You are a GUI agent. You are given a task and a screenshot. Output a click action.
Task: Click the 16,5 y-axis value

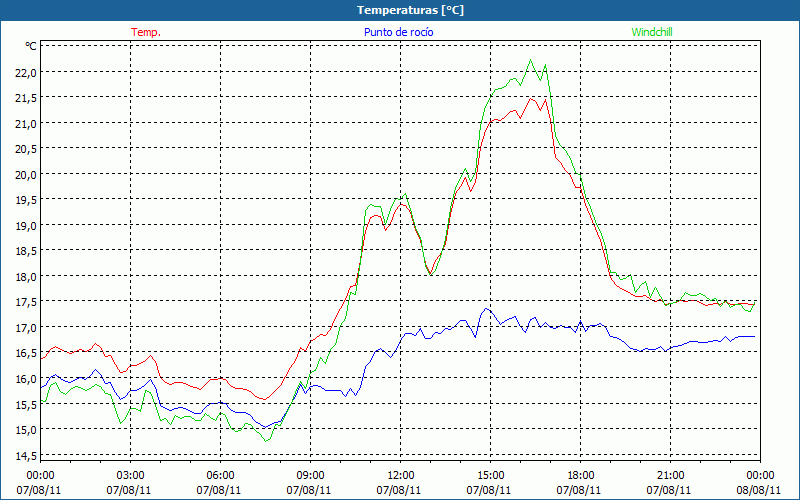(x=27, y=353)
